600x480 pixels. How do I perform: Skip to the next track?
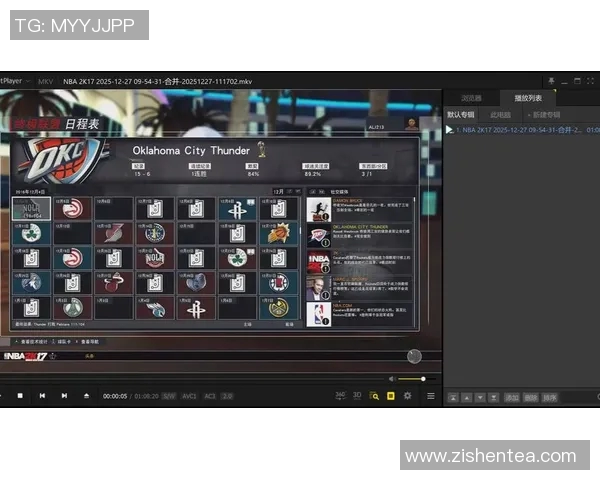point(63,396)
